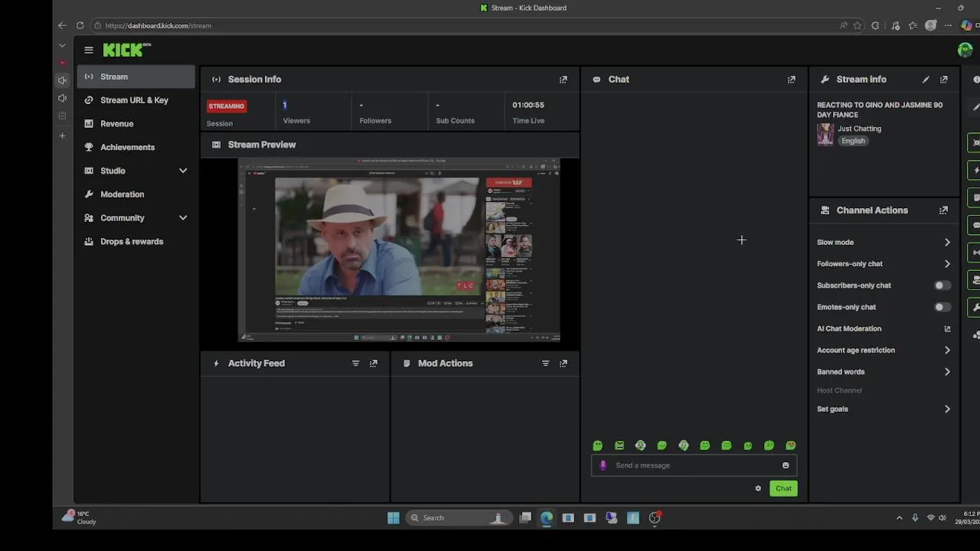The height and width of the screenshot is (551, 980).
Task: Open the weather widget showing Cloudy
Action: coord(80,517)
